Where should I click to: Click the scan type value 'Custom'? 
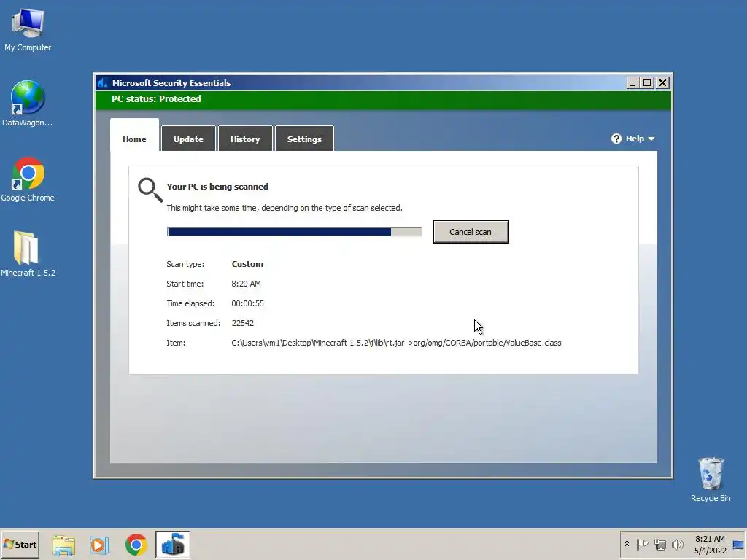coord(247,264)
